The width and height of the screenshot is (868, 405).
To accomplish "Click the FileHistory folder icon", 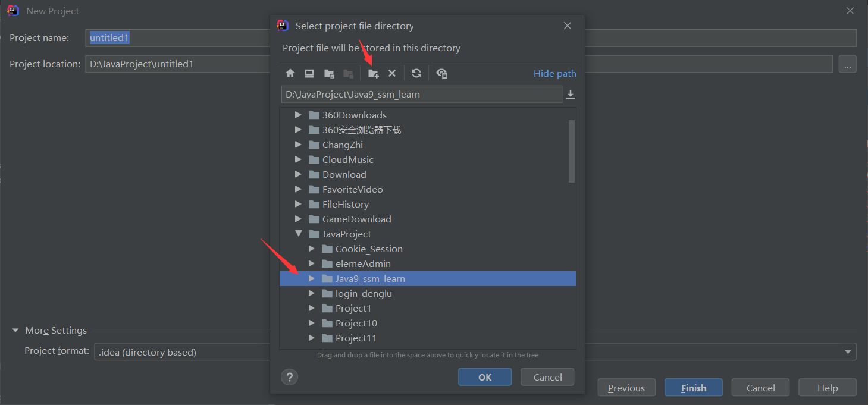I will click(x=314, y=204).
